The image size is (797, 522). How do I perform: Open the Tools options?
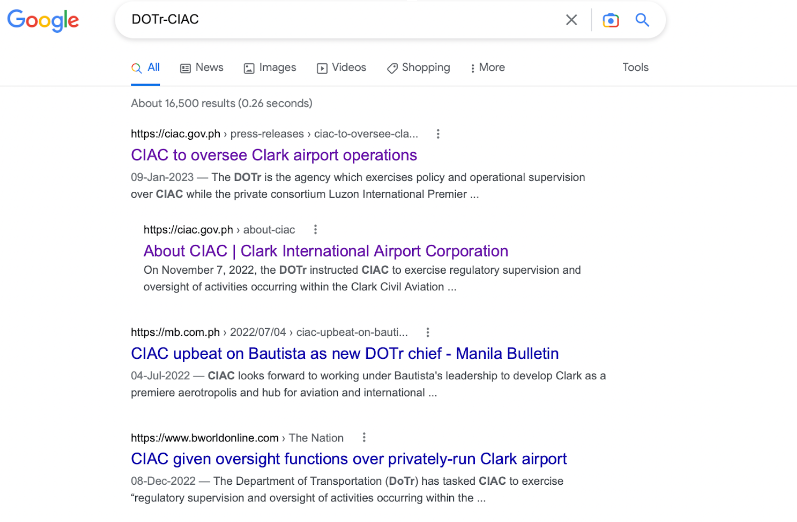tap(635, 68)
